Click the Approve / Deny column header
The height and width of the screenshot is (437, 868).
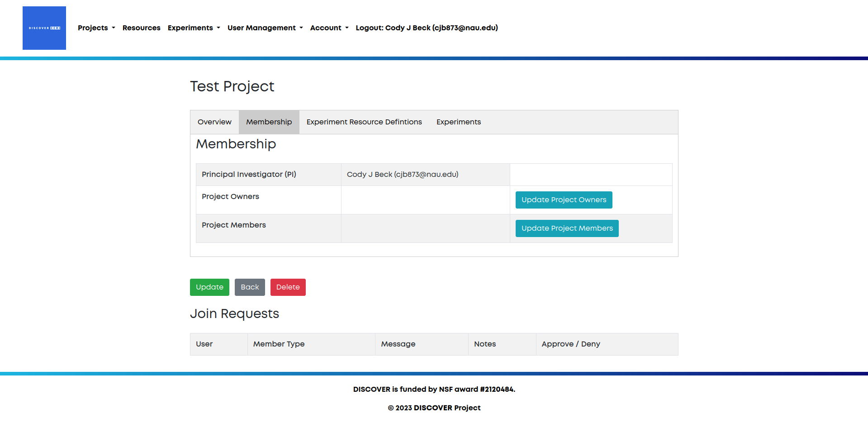click(607, 344)
